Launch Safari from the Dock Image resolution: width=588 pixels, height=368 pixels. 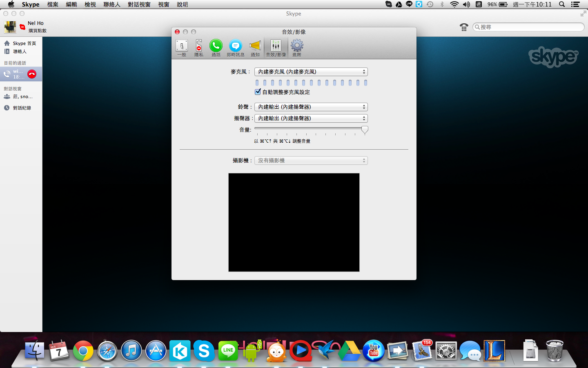pos(107,350)
